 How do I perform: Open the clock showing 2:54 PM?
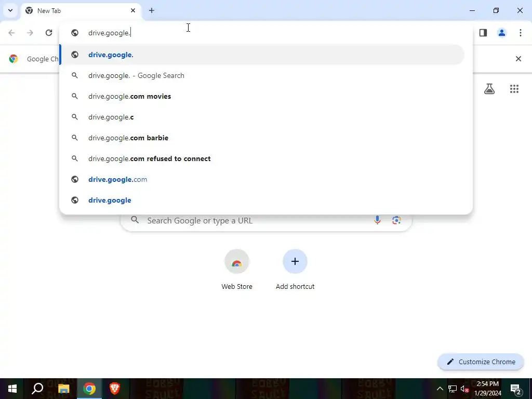(x=487, y=389)
